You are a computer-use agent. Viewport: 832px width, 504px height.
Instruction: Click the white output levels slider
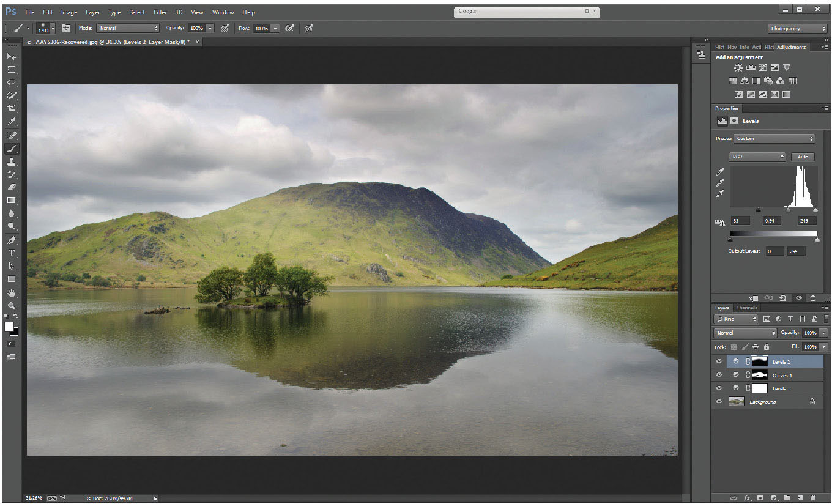pyautogui.click(x=816, y=240)
